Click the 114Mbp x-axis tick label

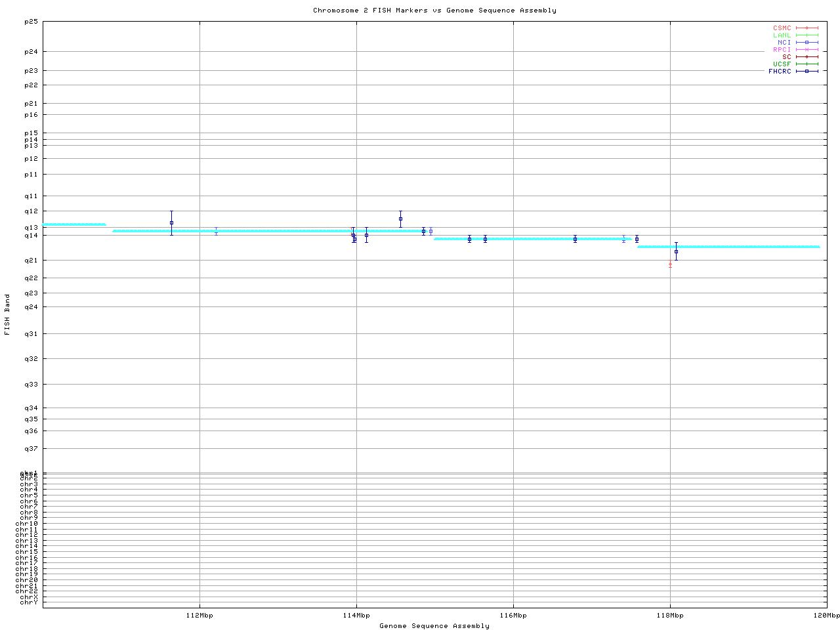point(356,616)
